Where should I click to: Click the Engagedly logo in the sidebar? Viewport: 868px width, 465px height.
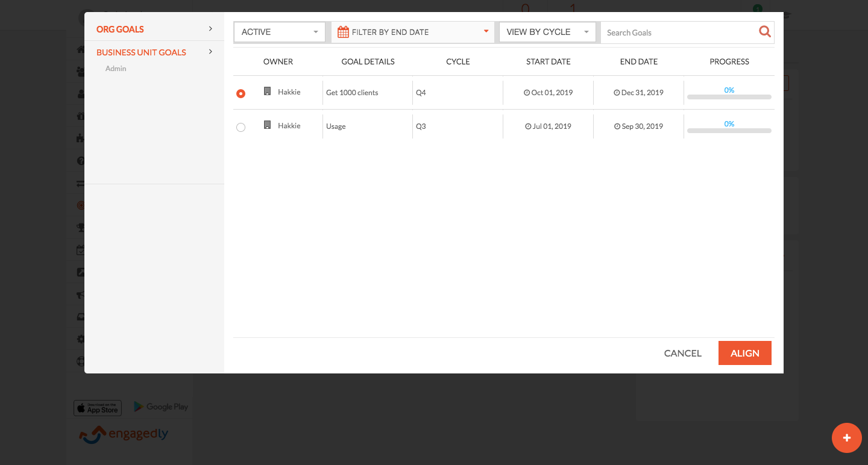tap(124, 434)
